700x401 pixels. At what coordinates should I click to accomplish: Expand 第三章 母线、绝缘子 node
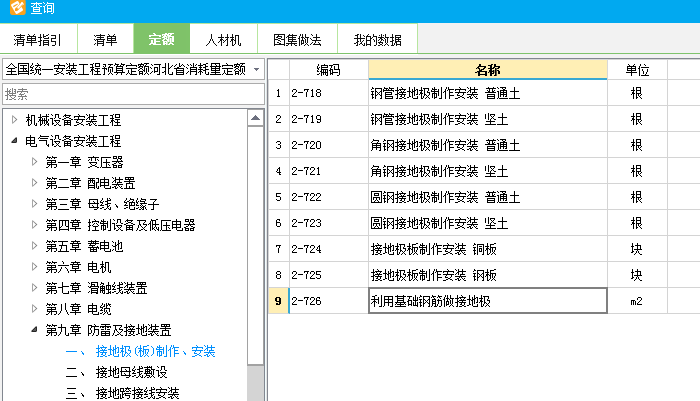coord(34,204)
